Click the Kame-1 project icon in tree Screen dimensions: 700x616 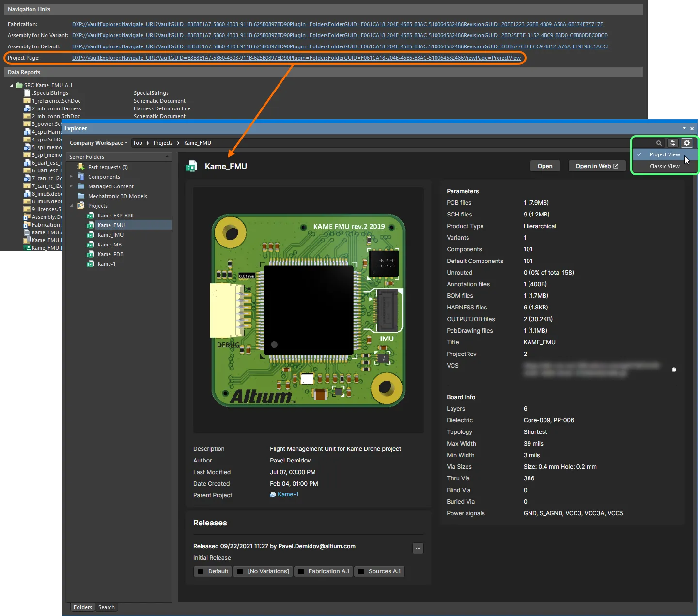(x=91, y=264)
